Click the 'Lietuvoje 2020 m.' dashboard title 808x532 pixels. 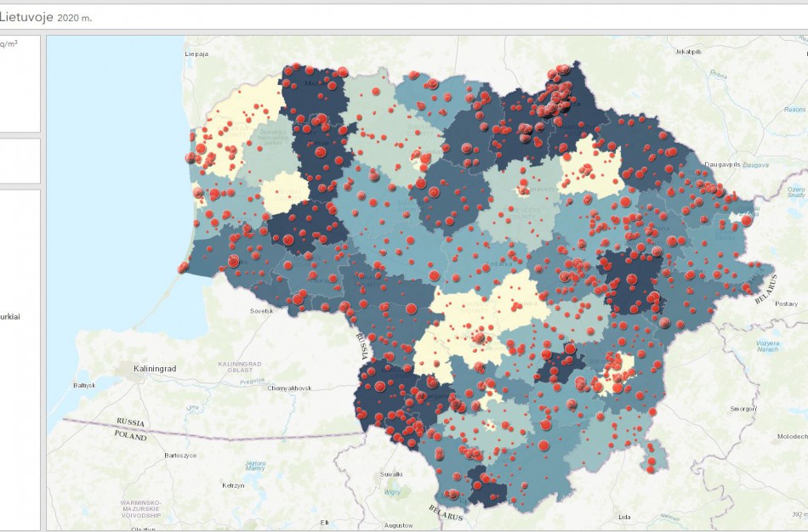(51, 14)
